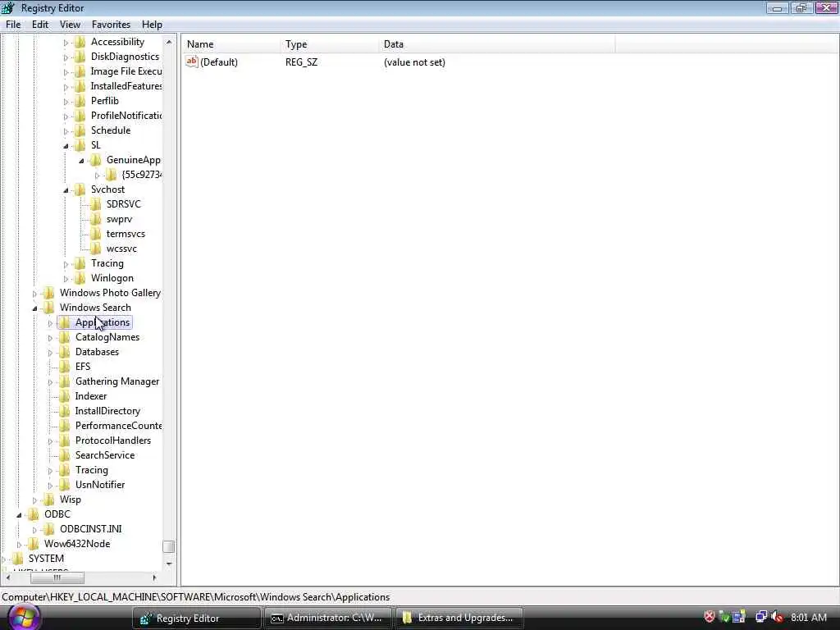The image size is (840, 630).
Task: Select the {55c9273 GUID key
Action: [141, 175]
